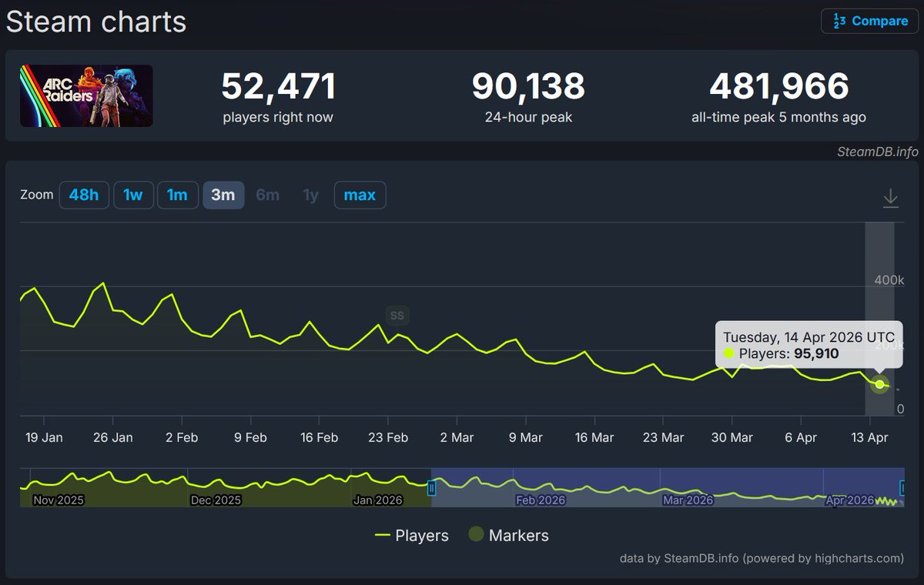Screen dimensions: 924x585
Task: Click the 23 Feb axis label
Action: pyautogui.click(x=388, y=437)
